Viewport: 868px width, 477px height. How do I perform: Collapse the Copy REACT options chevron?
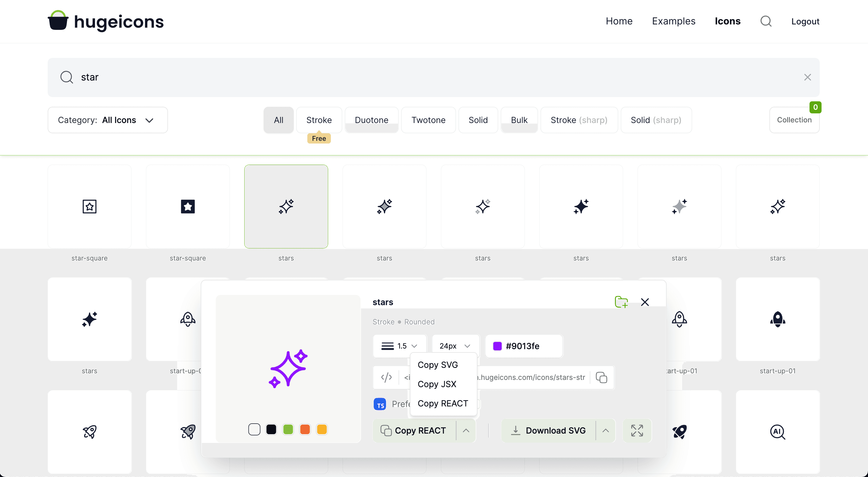[x=466, y=430]
